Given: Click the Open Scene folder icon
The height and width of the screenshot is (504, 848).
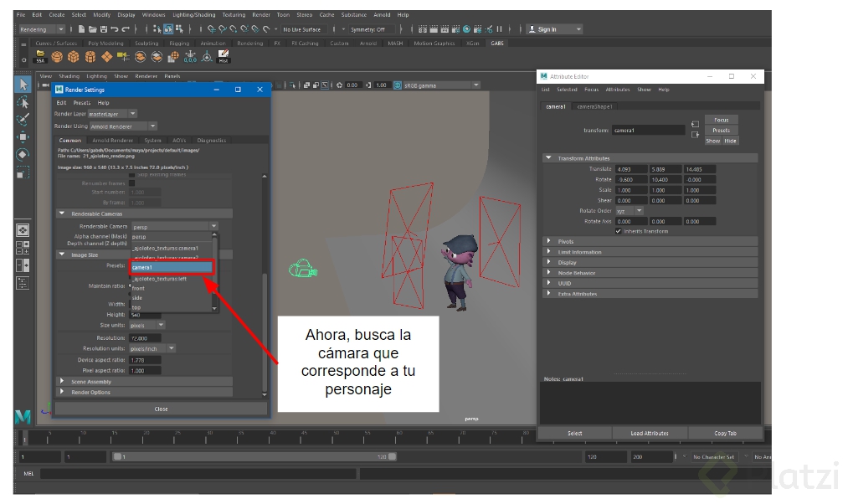Looking at the screenshot, I should coord(92,29).
